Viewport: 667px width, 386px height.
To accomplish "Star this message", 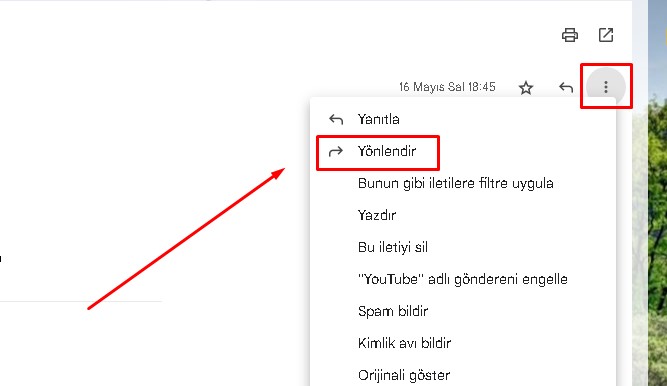I will click(526, 88).
